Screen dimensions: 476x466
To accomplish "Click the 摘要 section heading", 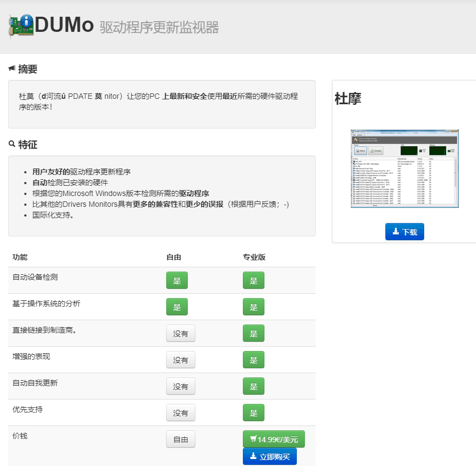I will click(x=28, y=69).
